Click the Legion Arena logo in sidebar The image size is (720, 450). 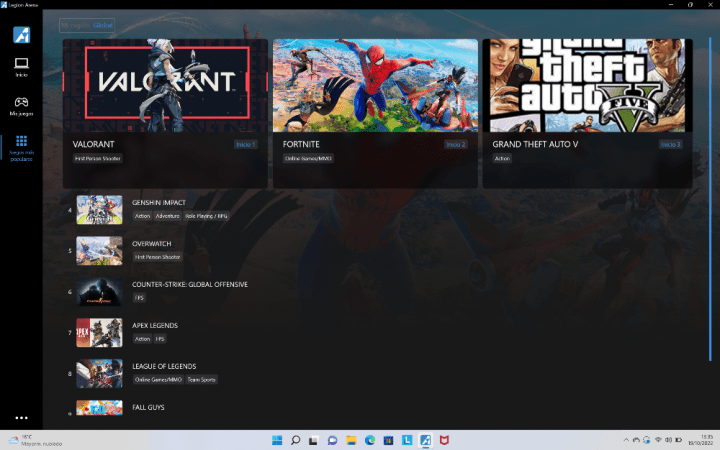coord(22,35)
